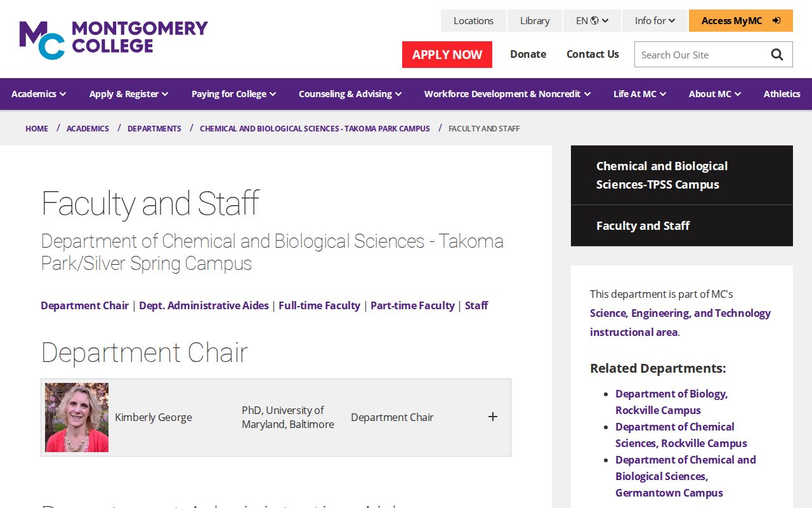Click the Access MyMC button
The height and width of the screenshot is (508, 812).
(741, 20)
